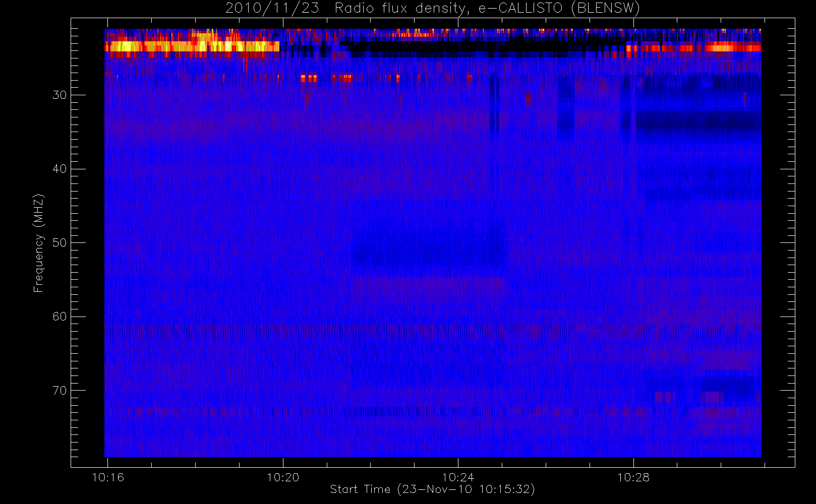Screen dimensions: 816x504
Task: Click the 'Frequency (MHZ)' axis label
Action: pos(38,243)
